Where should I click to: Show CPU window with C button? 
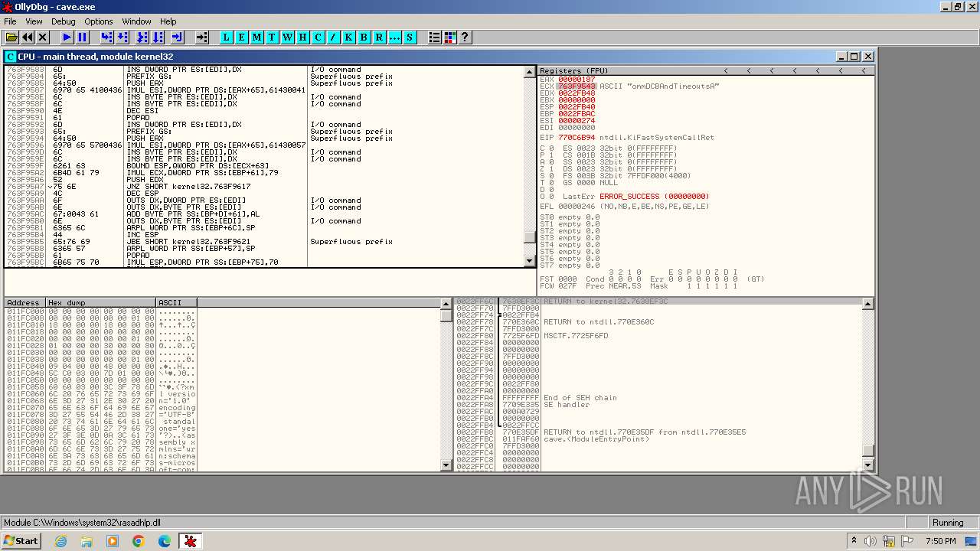(x=318, y=37)
